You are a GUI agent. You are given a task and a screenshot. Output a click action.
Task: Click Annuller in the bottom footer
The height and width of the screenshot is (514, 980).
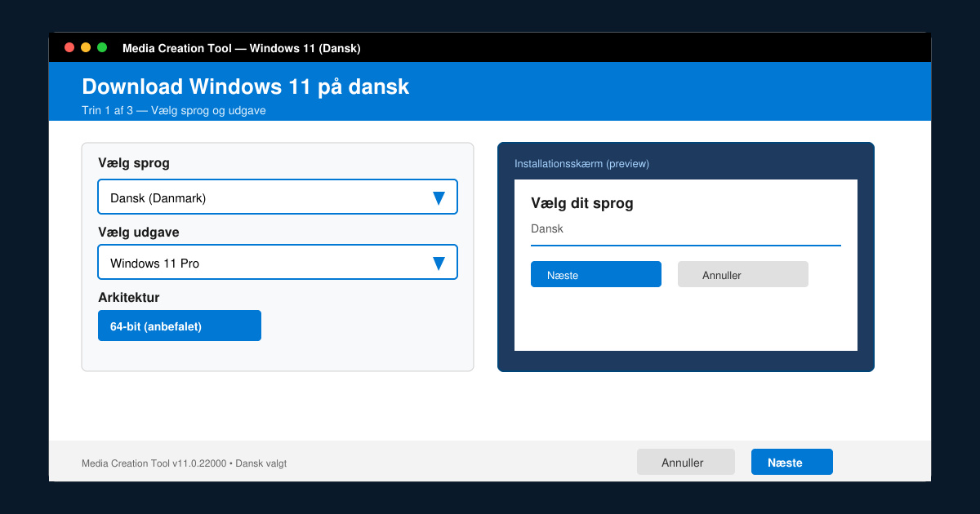point(686,462)
